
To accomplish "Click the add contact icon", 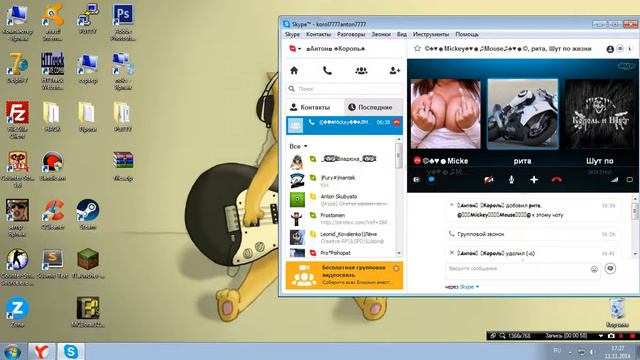I will pyautogui.click(x=395, y=71).
